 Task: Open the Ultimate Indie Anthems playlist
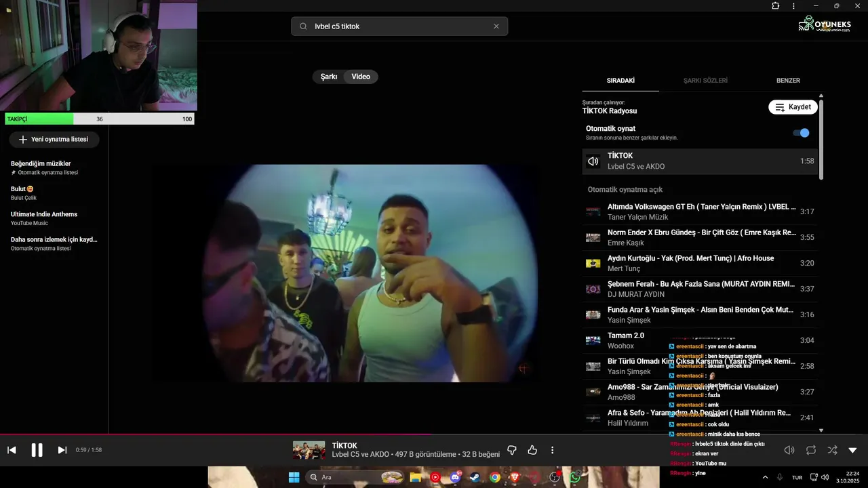click(54, 218)
